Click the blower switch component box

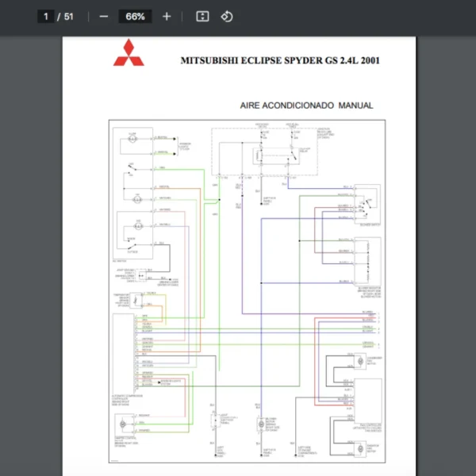pyautogui.click(x=367, y=205)
